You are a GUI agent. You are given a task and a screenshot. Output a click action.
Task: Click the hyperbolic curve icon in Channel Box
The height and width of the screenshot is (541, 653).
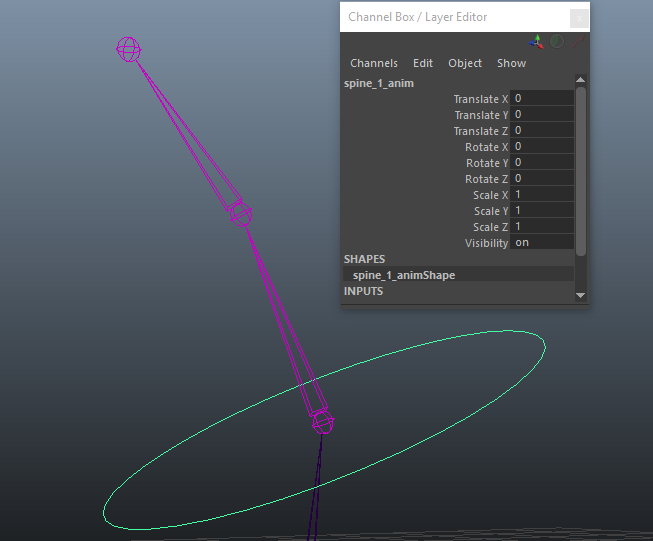click(x=577, y=42)
